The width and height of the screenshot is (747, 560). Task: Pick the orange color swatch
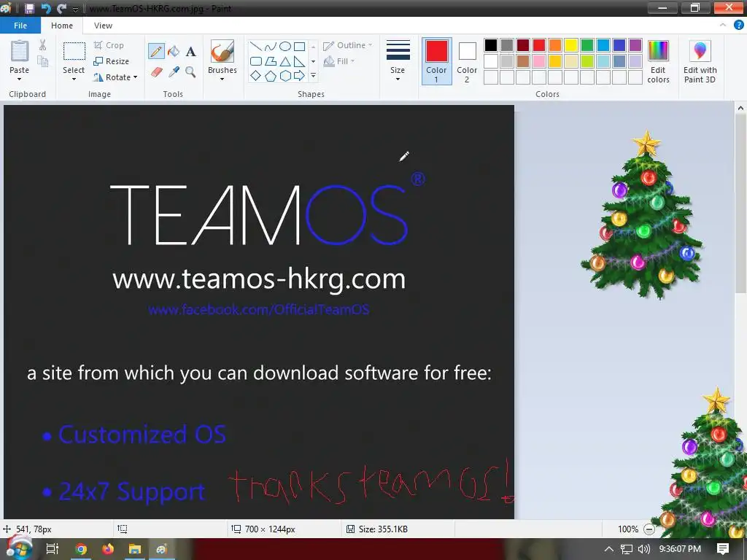[555, 45]
